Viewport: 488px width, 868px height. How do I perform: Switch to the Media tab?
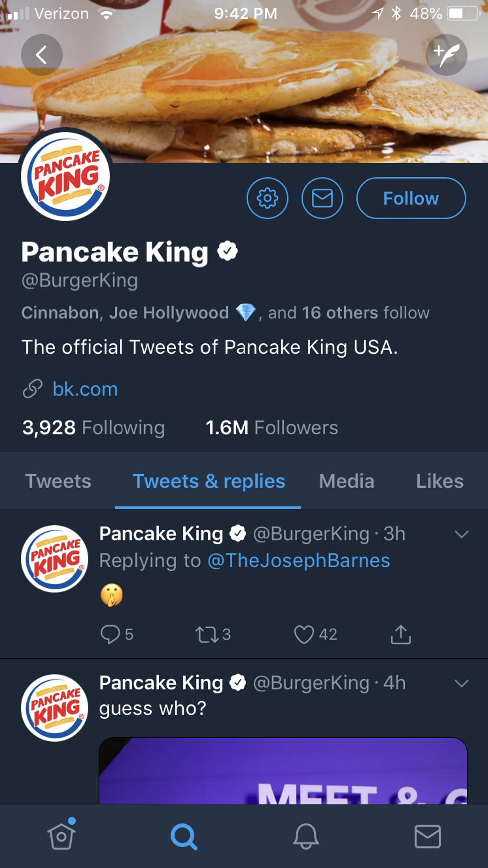tap(347, 481)
